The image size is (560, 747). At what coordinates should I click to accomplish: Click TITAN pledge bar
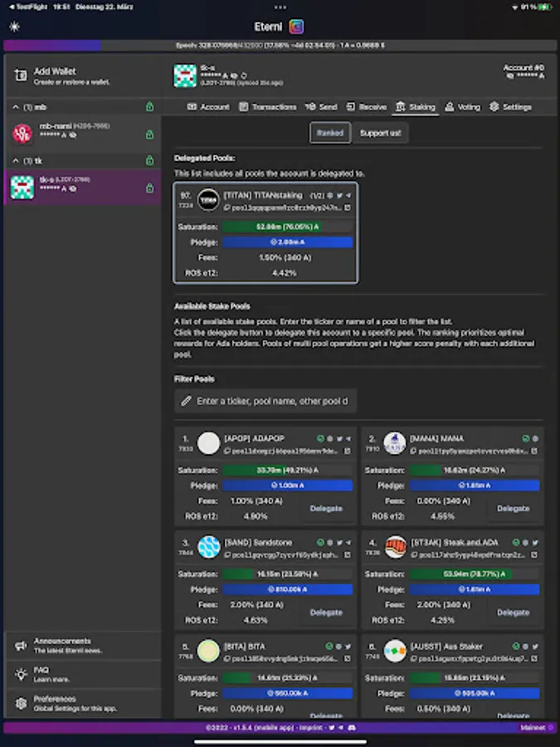click(x=288, y=242)
